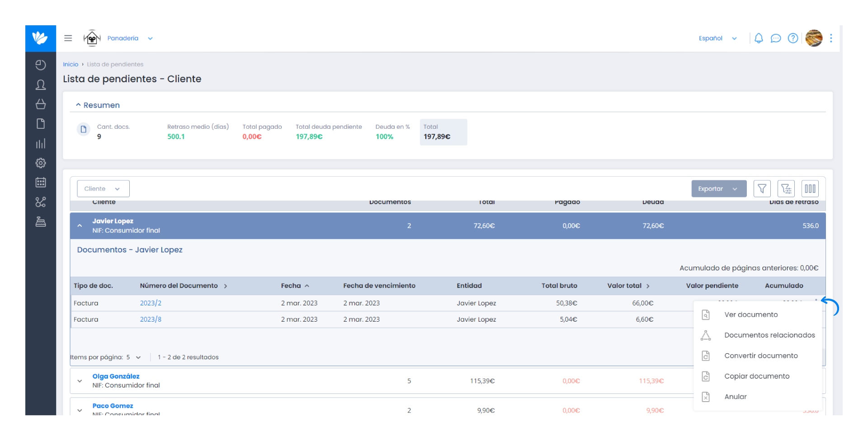Open invoice 2023/2 link
The image size is (868, 440).
click(x=151, y=303)
